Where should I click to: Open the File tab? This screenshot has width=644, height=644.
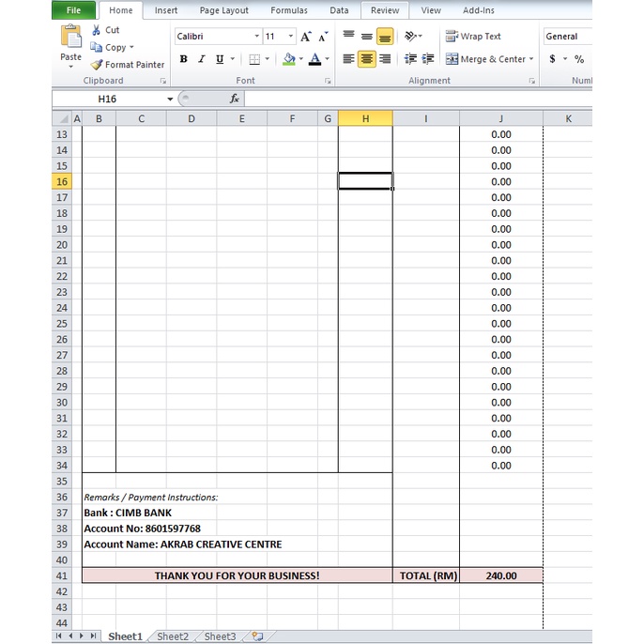[73, 10]
